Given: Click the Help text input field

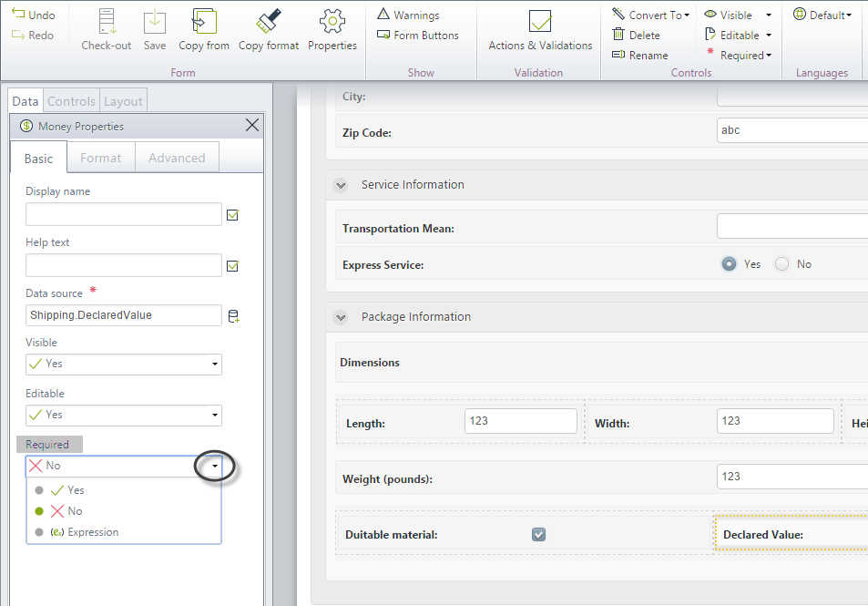Looking at the screenshot, I should coord(124,265).
